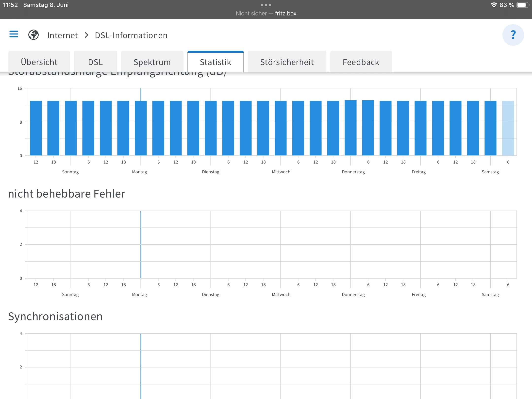Open the Störsicherheit tab

(x=287, y=62)
